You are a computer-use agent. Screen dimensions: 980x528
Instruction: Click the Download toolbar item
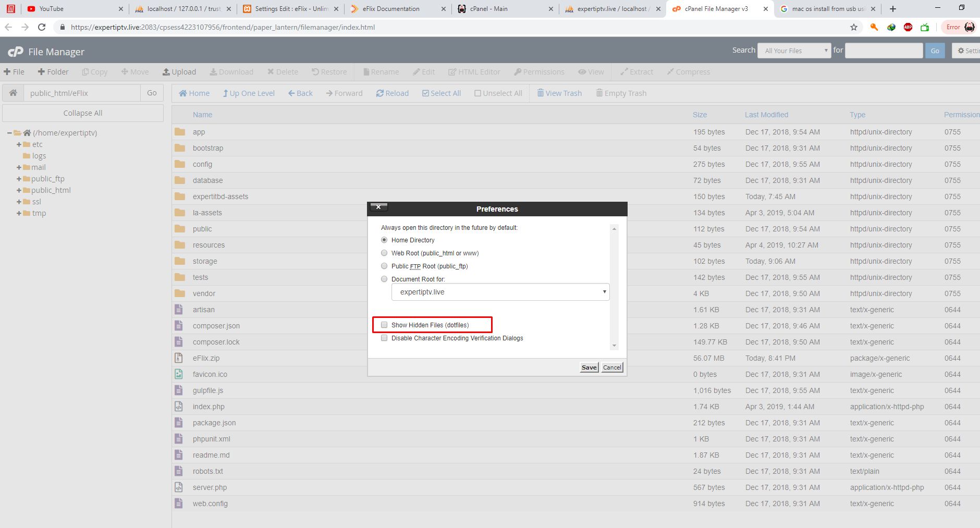click(231, 72)
